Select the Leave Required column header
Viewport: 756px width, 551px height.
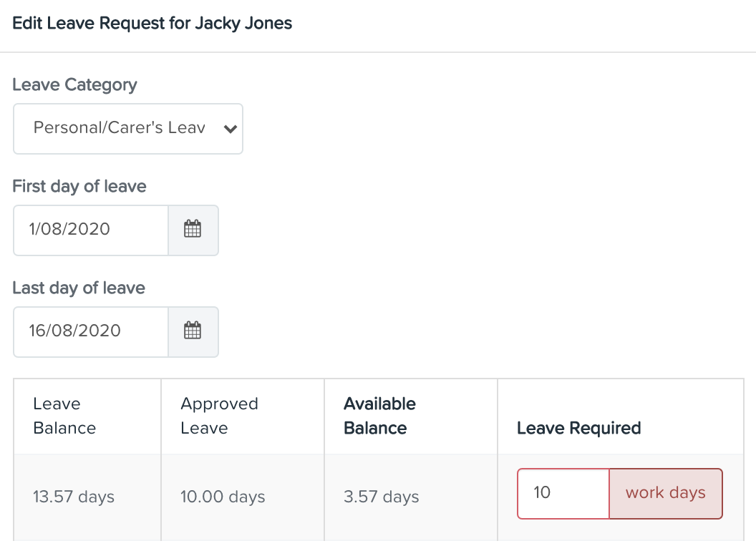click(x=579, y=428)
